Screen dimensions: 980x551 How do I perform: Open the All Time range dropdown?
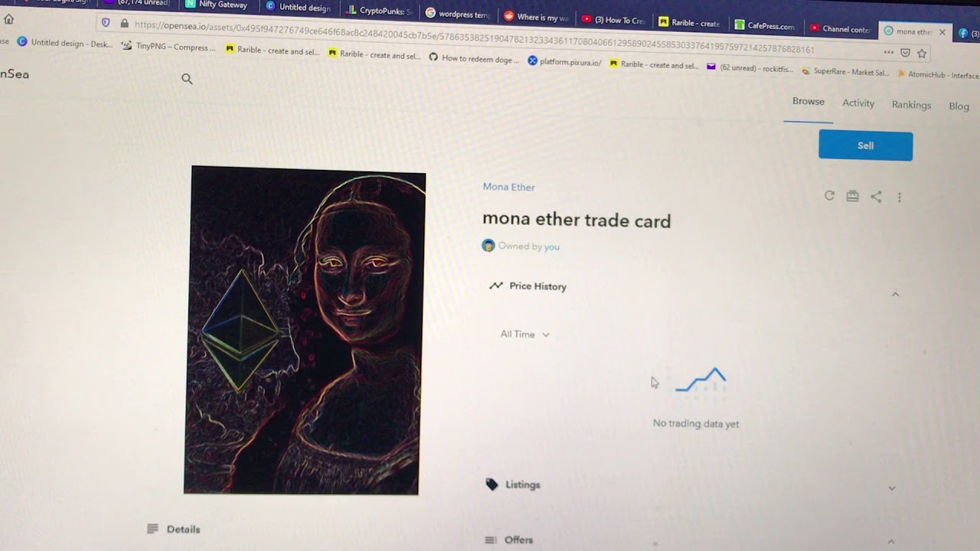[x=525, y=334]
